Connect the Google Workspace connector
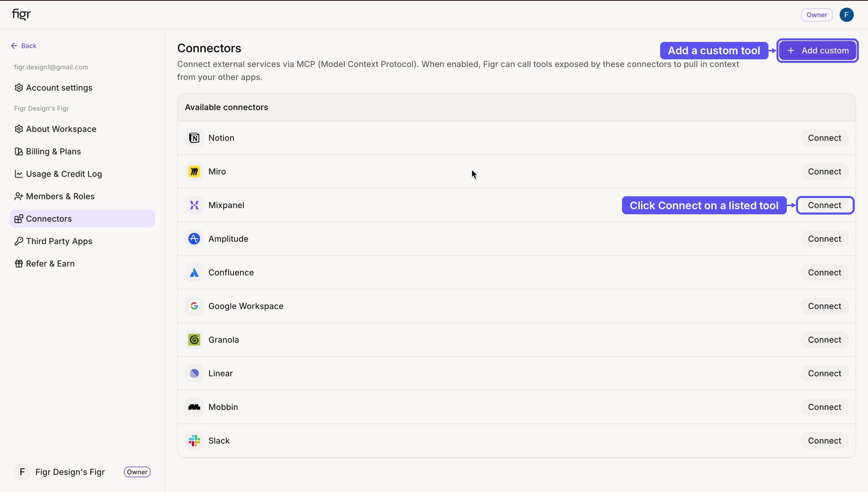Image resolution: width=868 pixels, height=492 pixels. (824, 306)
